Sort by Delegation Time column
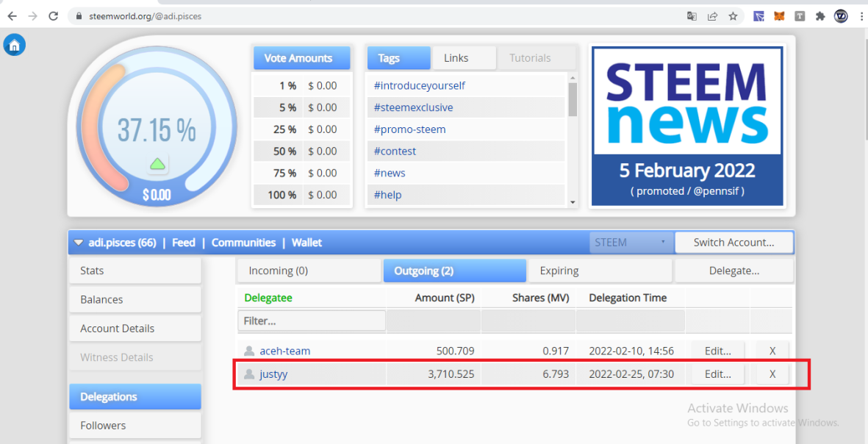The image size is (868, 444). click(628, 298)
